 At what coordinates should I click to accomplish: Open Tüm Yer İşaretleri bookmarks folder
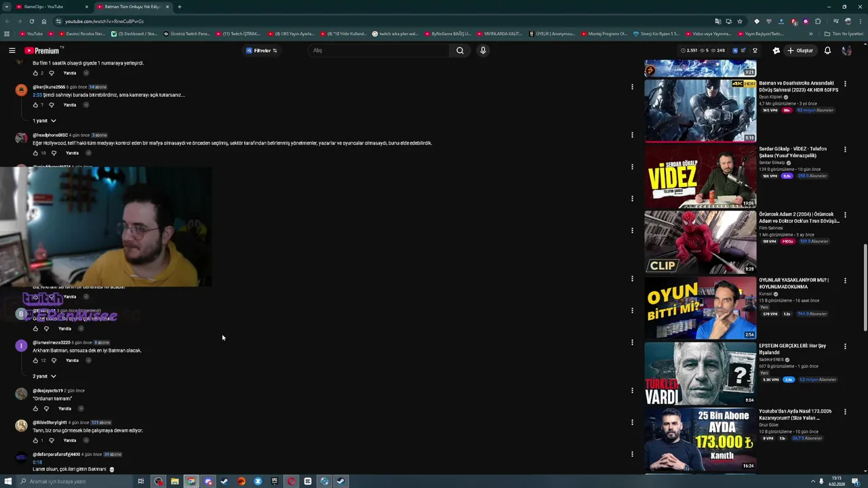tap(844, 34)
